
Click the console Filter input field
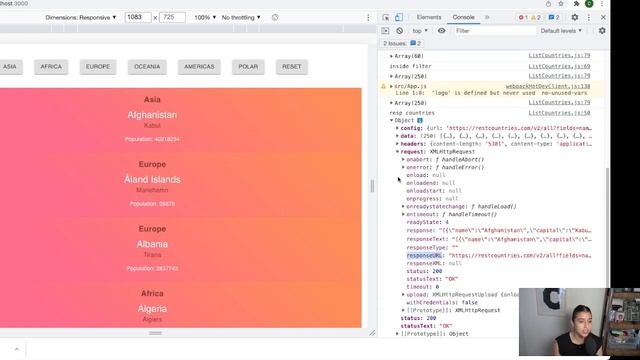(495, 31)
